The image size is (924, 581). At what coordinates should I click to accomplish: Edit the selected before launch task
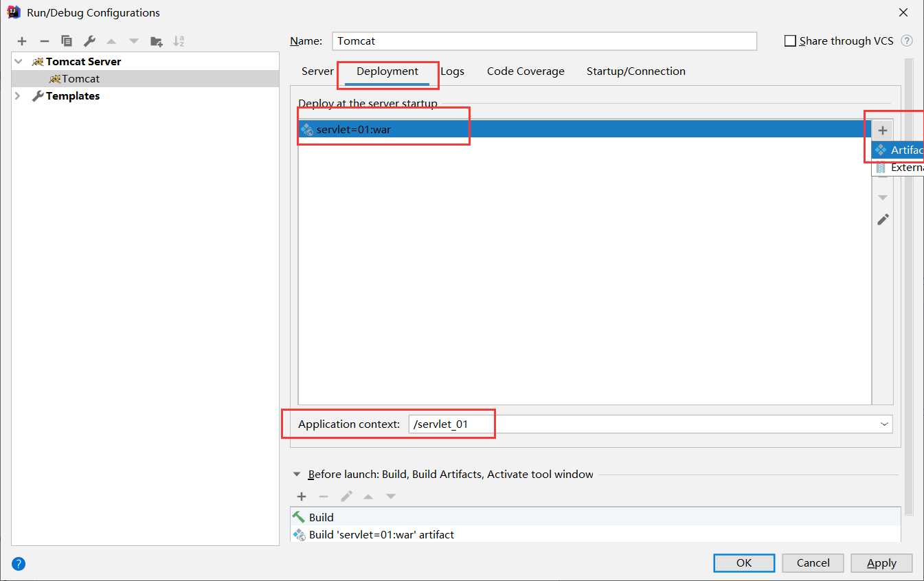point(346,497)
